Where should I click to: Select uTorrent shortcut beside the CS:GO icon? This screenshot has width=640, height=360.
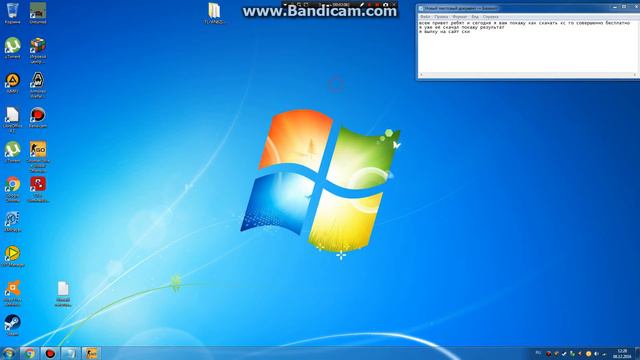coord(12,152)
